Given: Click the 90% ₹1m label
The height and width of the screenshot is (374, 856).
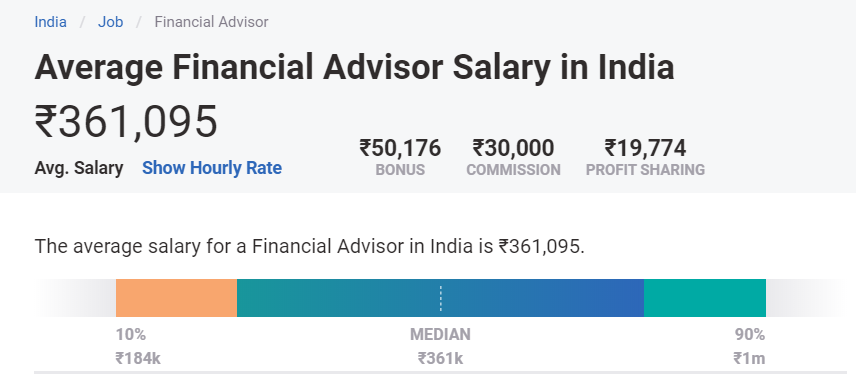Looking at the screenshot, I should coord(749,346).
